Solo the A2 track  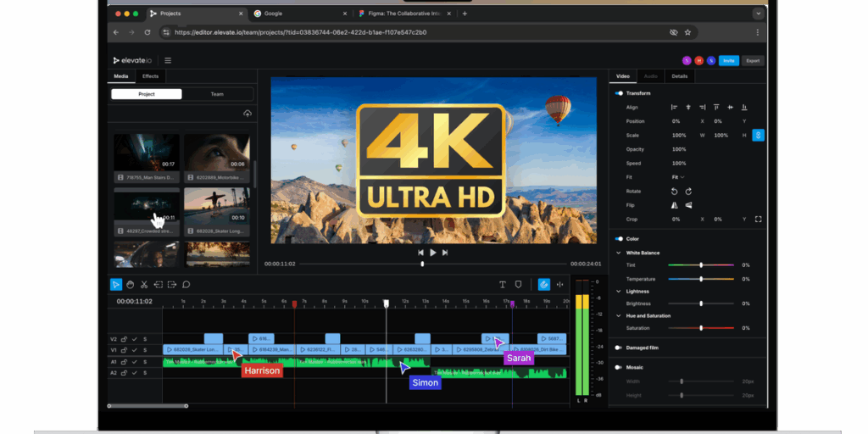point(146,373)
